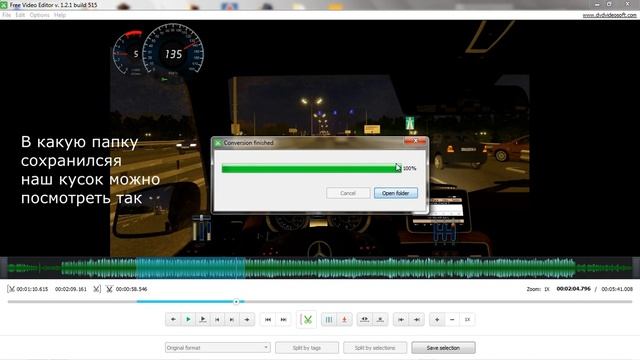Image resolution: width=640 pixels, height=360 pixels.
Task: Click the selection start scissors icon
Action: tap(11, 289)
